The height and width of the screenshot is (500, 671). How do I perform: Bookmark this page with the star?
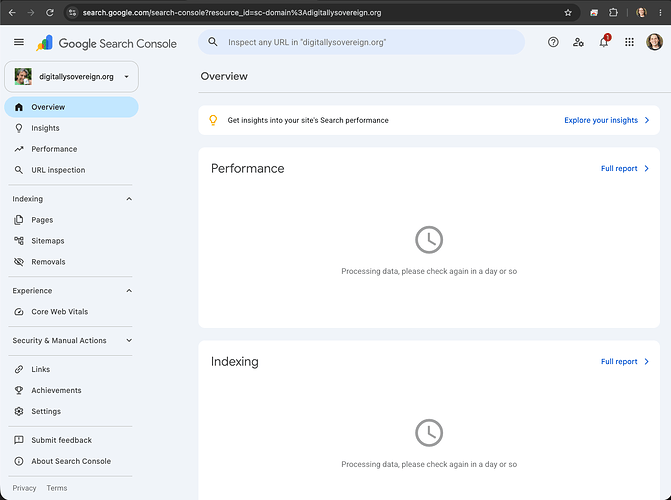click(x=568, y=12)
